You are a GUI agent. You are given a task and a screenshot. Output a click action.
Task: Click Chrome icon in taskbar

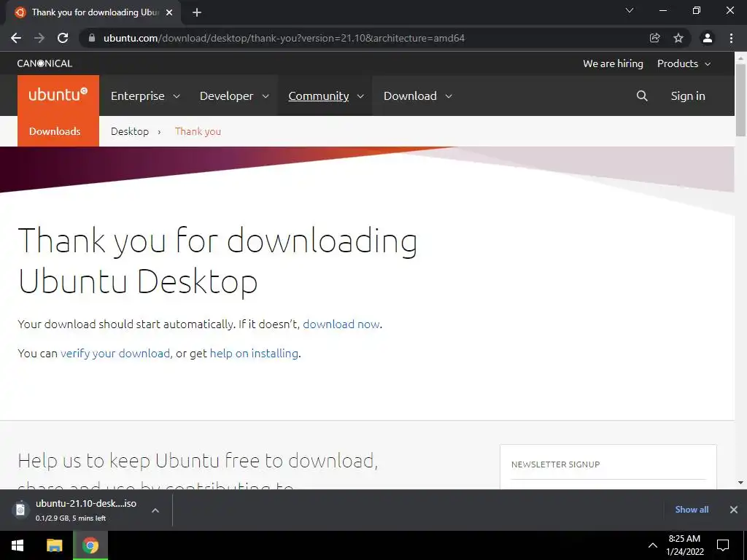[x=90, y=545]
